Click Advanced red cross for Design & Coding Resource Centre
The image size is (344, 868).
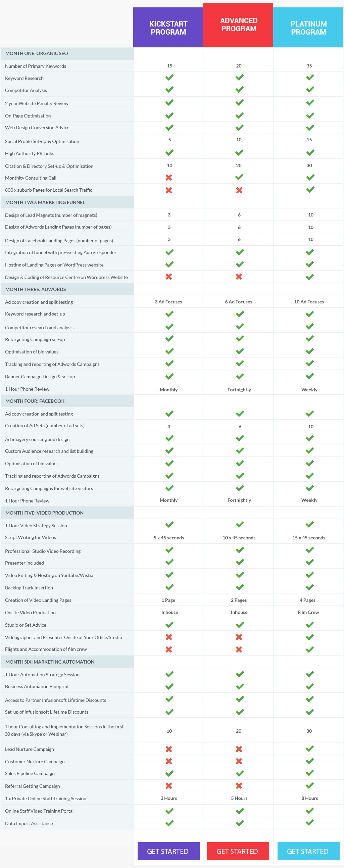[239, 276]
